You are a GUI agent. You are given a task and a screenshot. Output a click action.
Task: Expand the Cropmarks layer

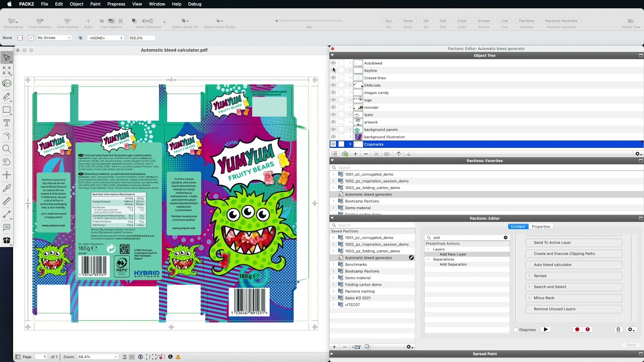(350, 144)
